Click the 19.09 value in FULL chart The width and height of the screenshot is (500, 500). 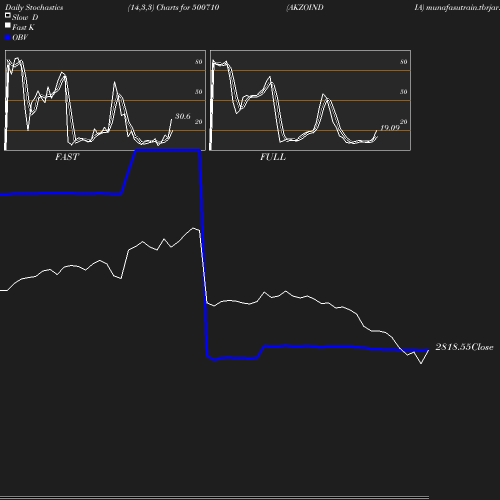(390, 128)
